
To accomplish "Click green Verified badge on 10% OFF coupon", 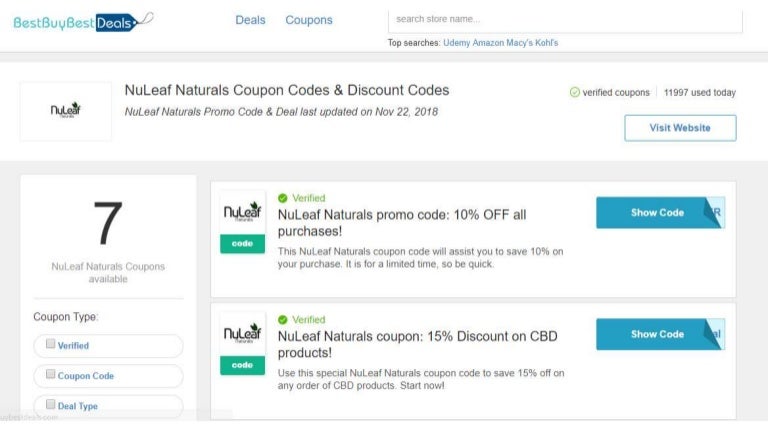I will click(283, 198).
